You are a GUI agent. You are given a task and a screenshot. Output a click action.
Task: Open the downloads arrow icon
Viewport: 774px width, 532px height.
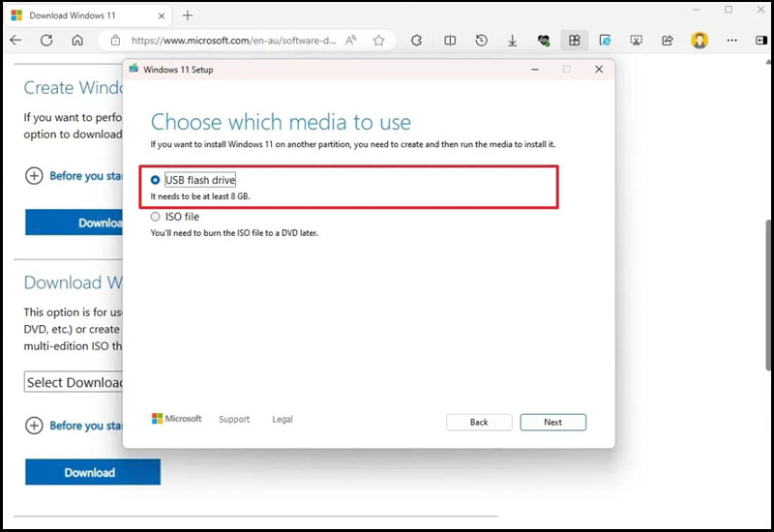click(513, 41)
